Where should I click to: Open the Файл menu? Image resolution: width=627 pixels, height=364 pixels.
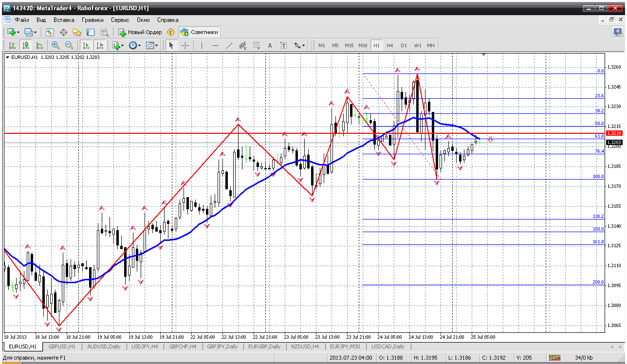[22, 20]
